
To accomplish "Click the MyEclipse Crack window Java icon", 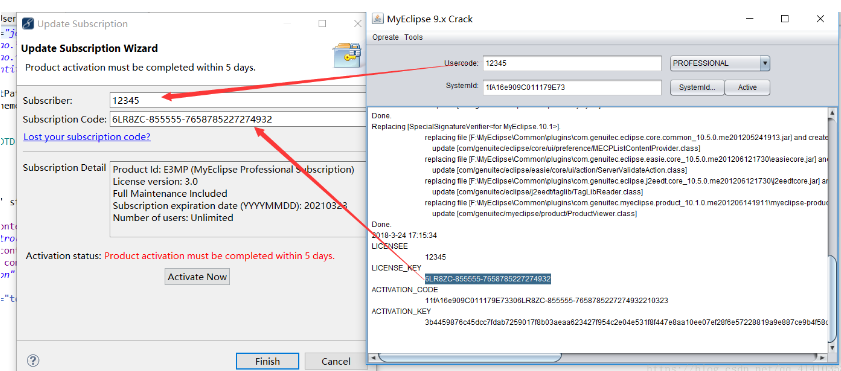I will (378, 19).
